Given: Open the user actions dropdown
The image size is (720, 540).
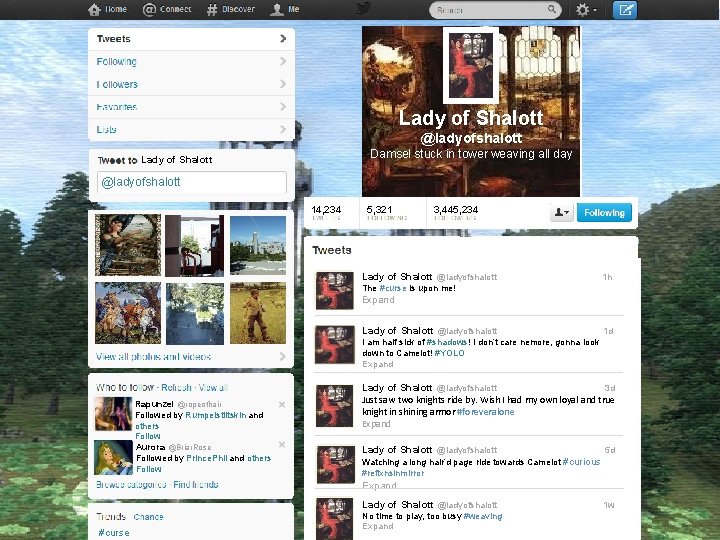Looking at the screenshot, I should pos(562,212).
